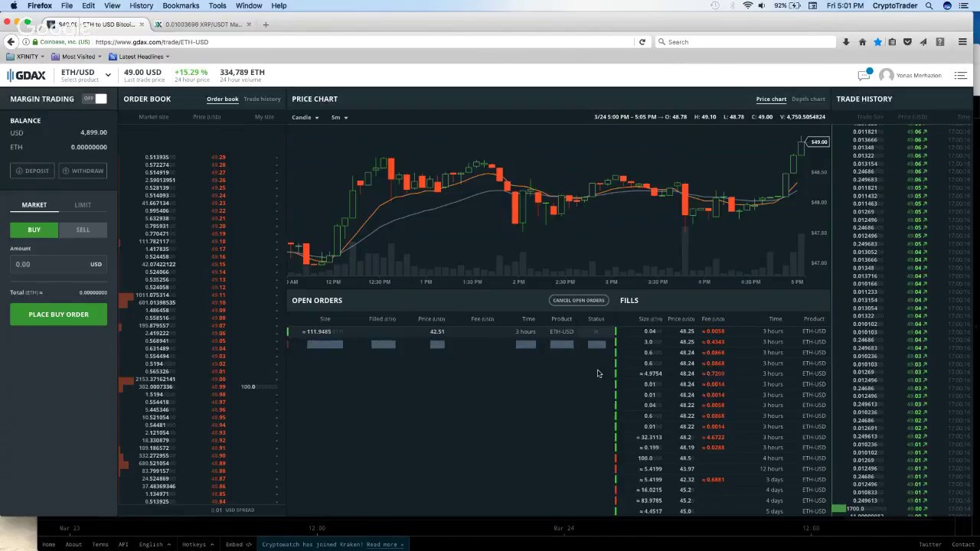The image size is (980, 551).
Task: Open the chat messages icon with notification
Action: coord(864,75)
